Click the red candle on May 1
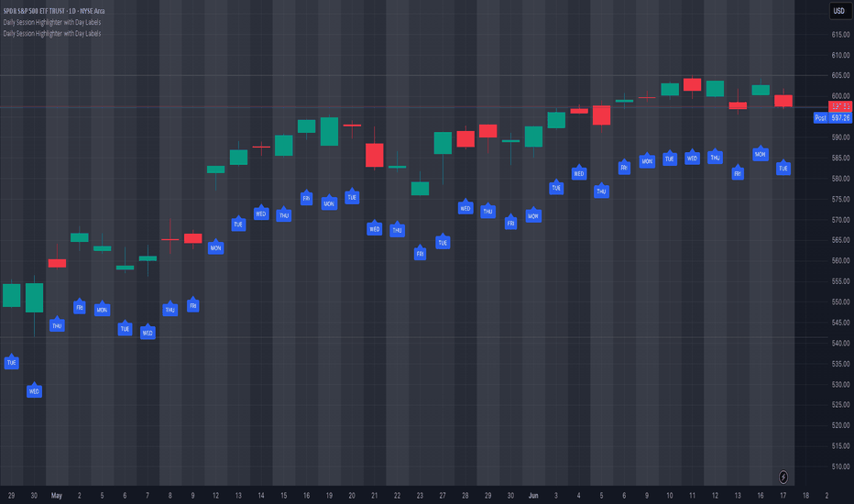854x504 pixels. (x=57, y=263)
